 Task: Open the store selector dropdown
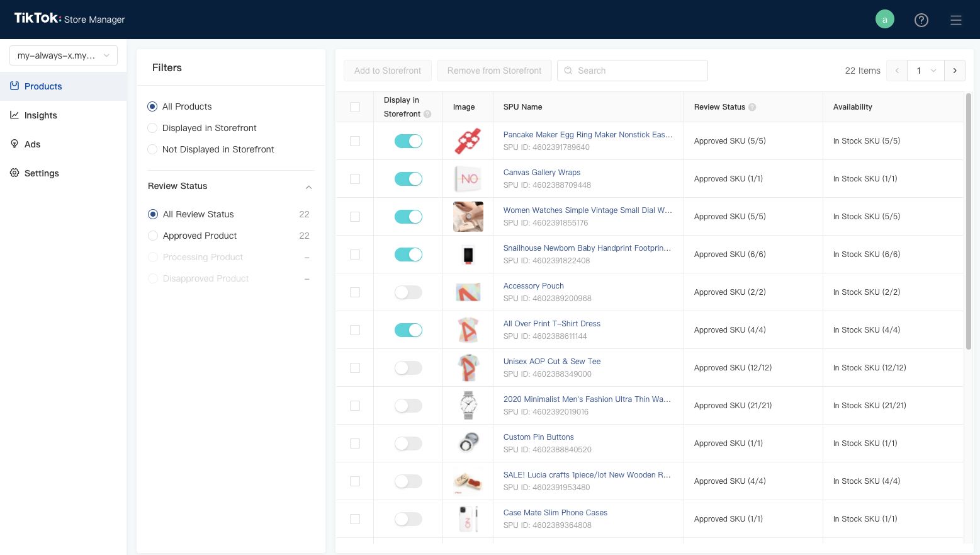[64, 55]
